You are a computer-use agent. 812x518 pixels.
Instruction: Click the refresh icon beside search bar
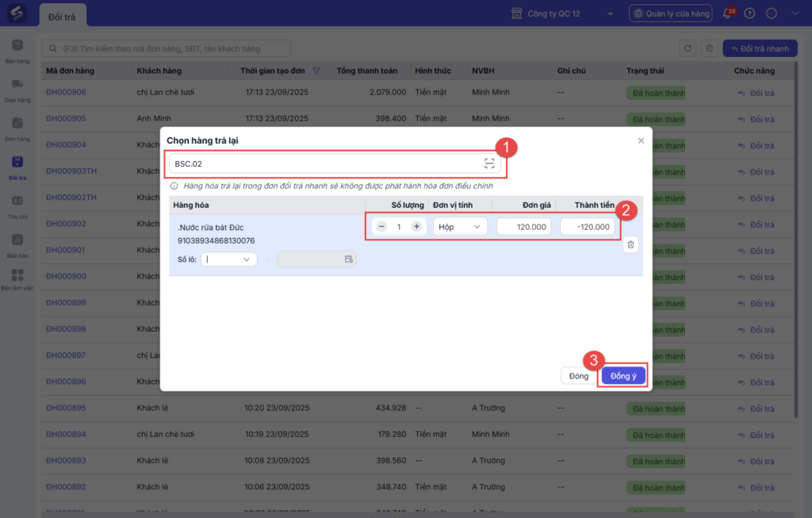coord(688,48)
